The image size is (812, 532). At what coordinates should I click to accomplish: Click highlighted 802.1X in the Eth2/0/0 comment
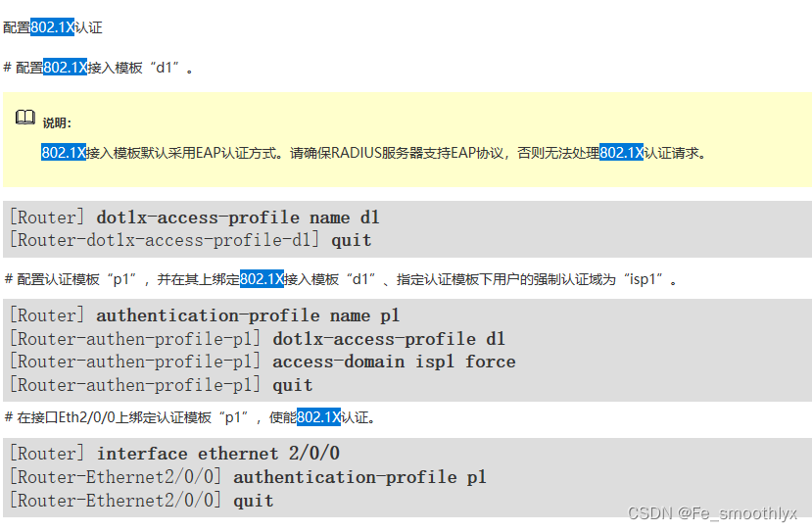click(x=318, y=417)
